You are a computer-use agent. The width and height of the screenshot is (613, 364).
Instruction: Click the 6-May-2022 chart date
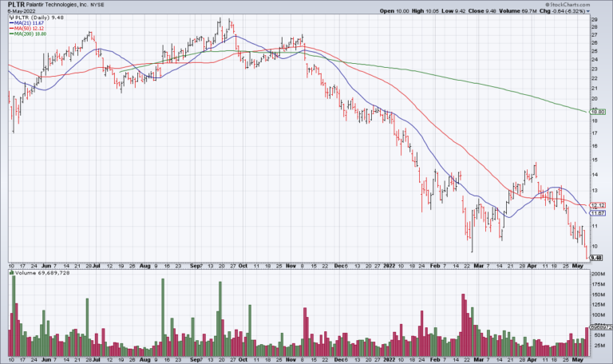tap(22, 11)
